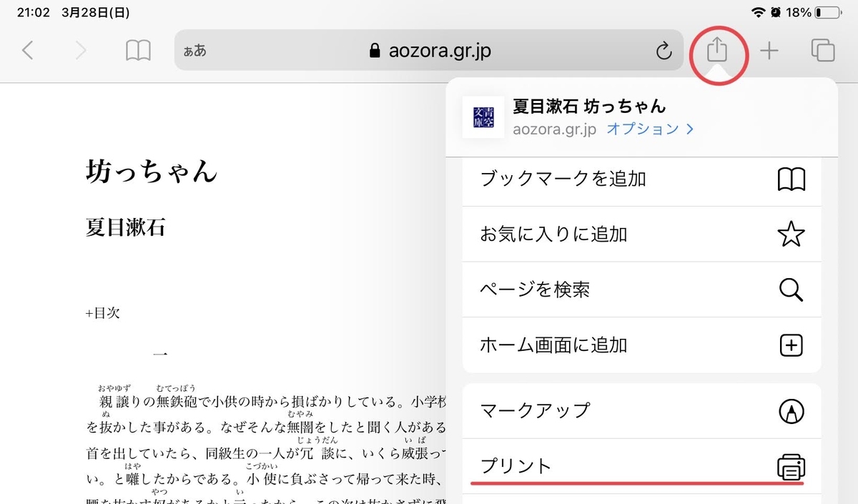Open マークアップ from share menu

[x=641, y=410]
